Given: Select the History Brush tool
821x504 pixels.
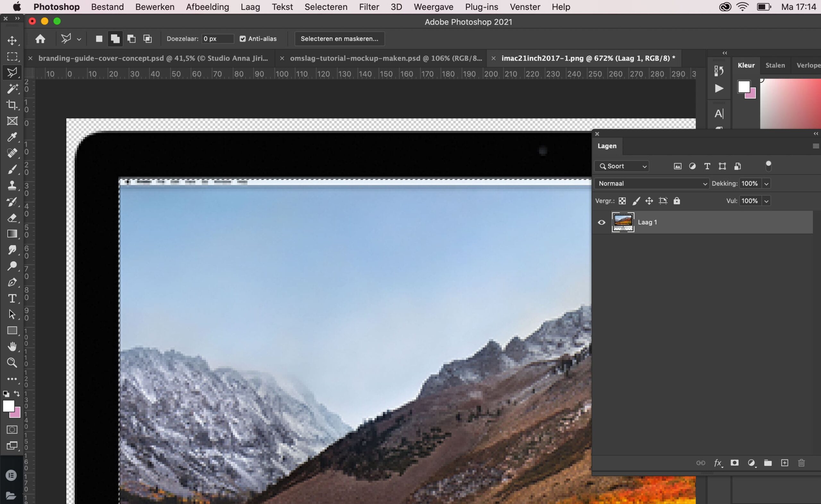Looking at the screenshot, I should [12, 201].
